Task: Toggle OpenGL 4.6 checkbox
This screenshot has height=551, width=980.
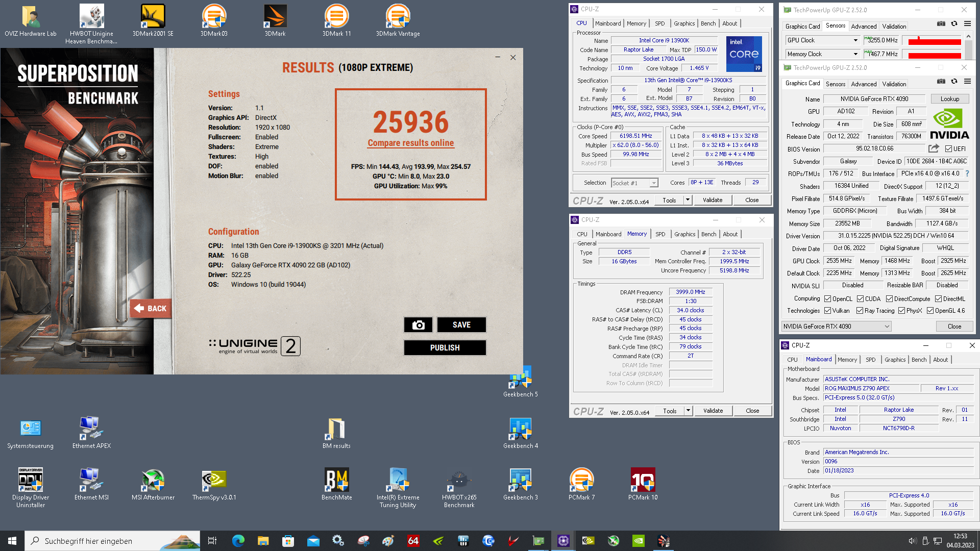Action: pyautogui.click(x=930, y=311)
